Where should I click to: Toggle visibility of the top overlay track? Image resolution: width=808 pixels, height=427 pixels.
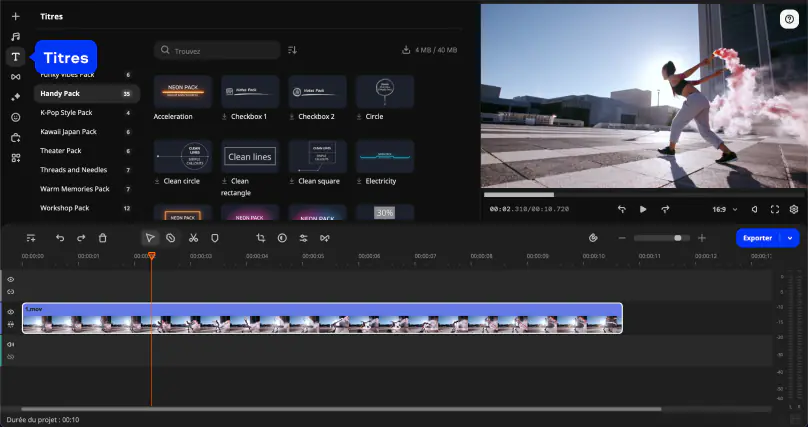10,279
